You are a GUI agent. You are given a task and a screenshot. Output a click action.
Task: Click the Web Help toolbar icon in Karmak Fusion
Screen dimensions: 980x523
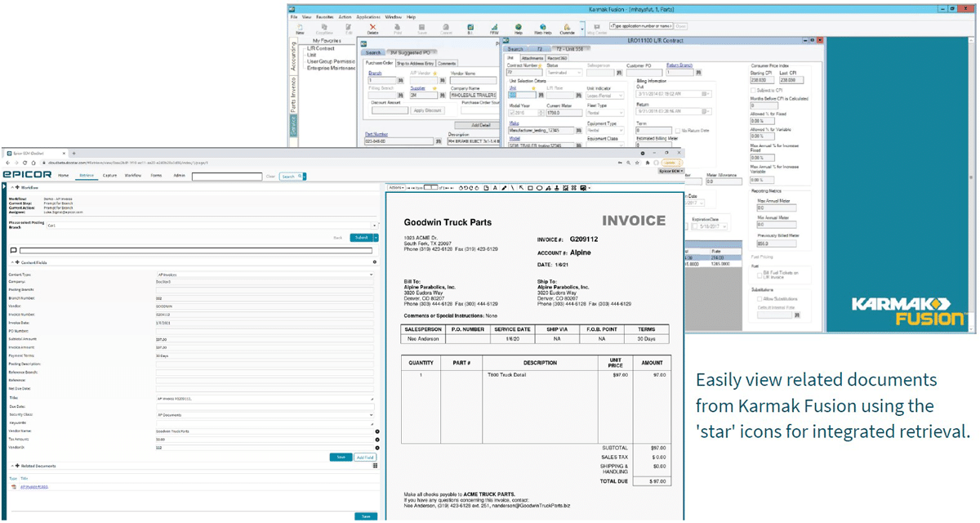point(543,29)
